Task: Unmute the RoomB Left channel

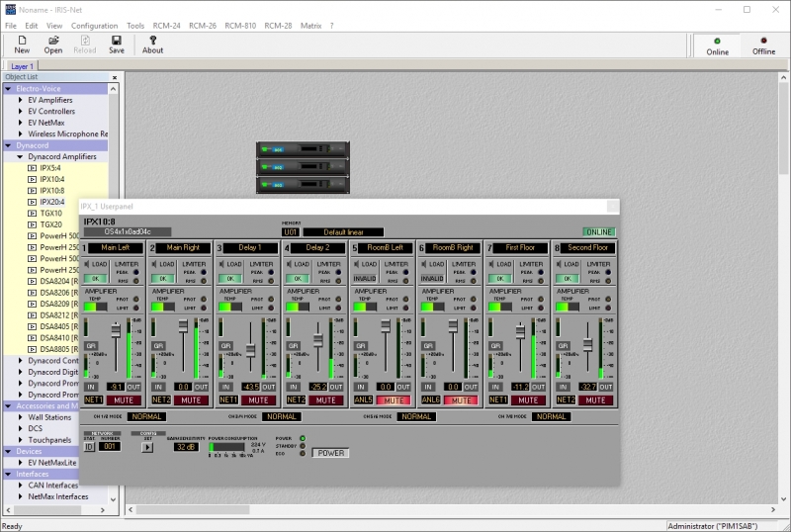Action: (x=394, y=400)
